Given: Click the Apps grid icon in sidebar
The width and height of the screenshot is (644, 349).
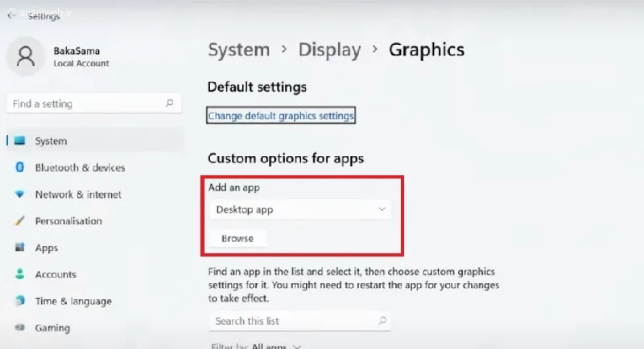Looking at the screenshot, I should click(19, 248).
